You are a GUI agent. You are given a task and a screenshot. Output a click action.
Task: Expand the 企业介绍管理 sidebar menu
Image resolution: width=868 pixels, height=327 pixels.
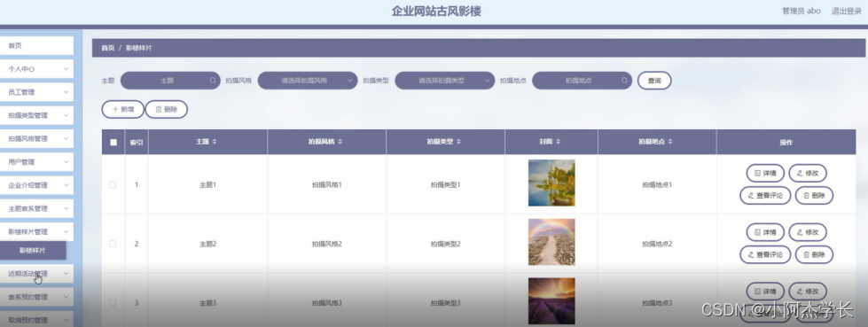(x=36, y=185)
